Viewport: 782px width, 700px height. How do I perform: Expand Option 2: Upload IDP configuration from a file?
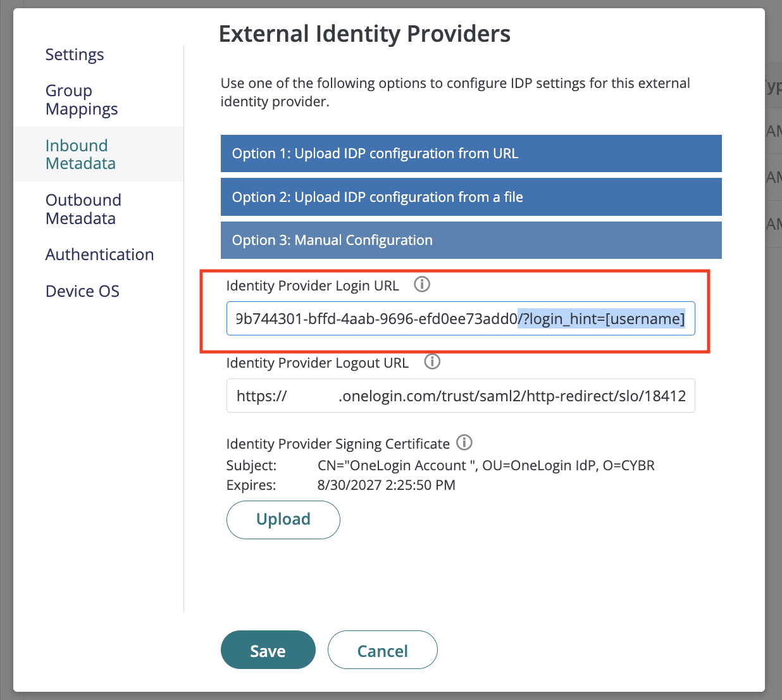tap(471, 197)
